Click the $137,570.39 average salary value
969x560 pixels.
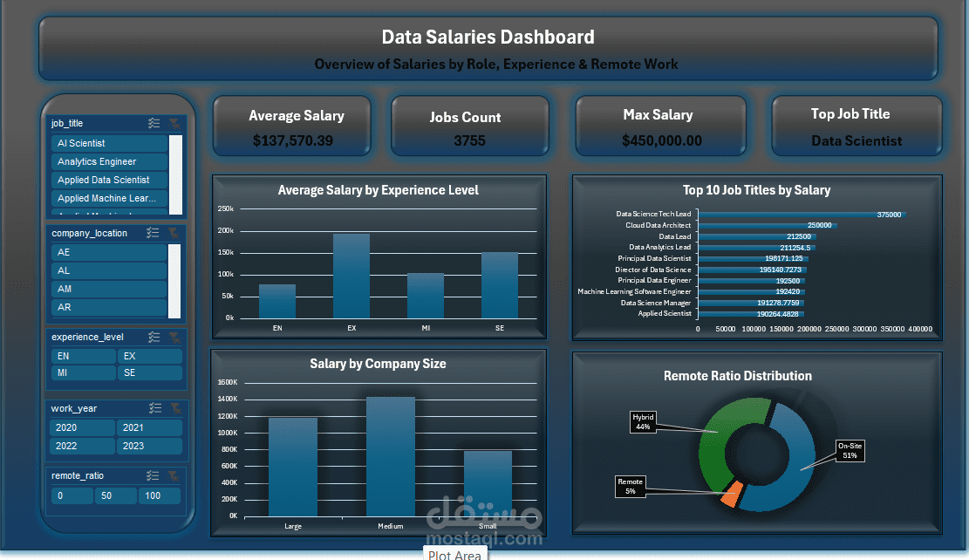293,141
